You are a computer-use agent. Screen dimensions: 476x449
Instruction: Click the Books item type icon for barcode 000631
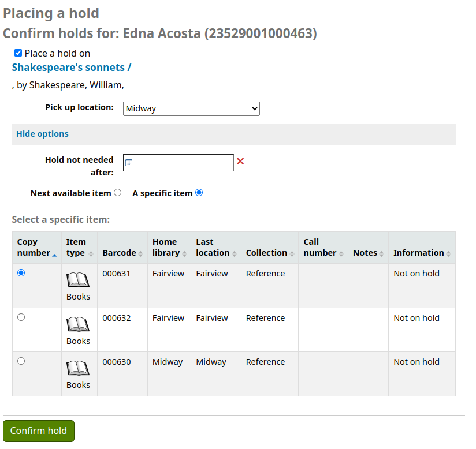click(x=79, y=281)
